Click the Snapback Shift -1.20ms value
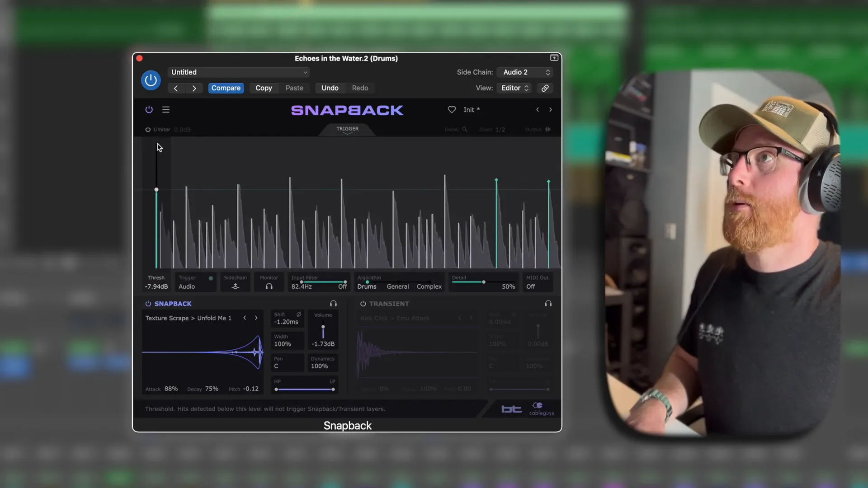868x488 pixels. tap(286, 322)
